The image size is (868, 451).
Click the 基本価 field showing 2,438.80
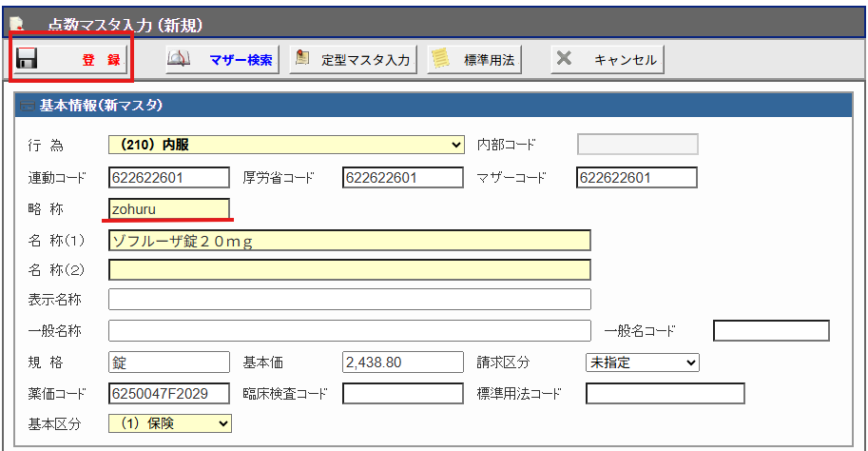click(x=401, y=363)
